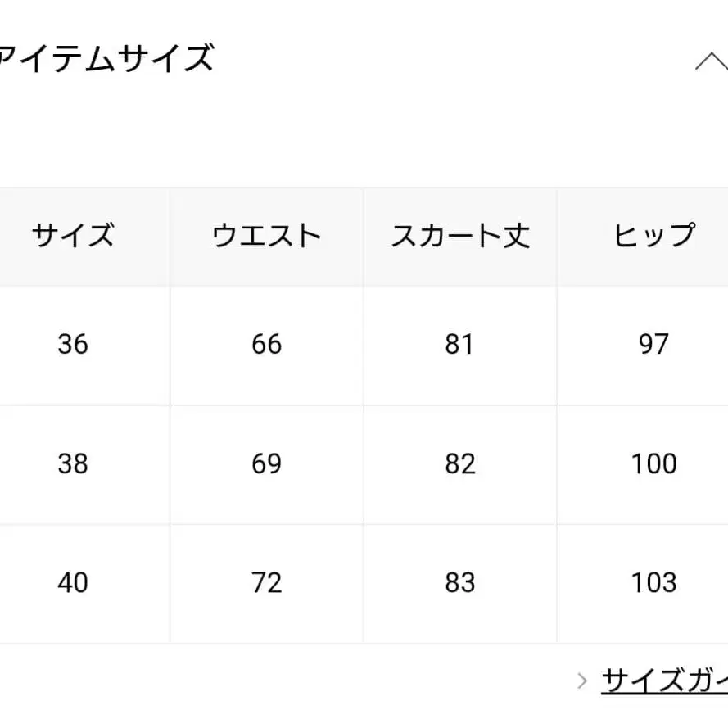Expand the サイズガイド arrow icon
Image resolution: width=728 pixels, height=728 pixels.
coord(583,681)
